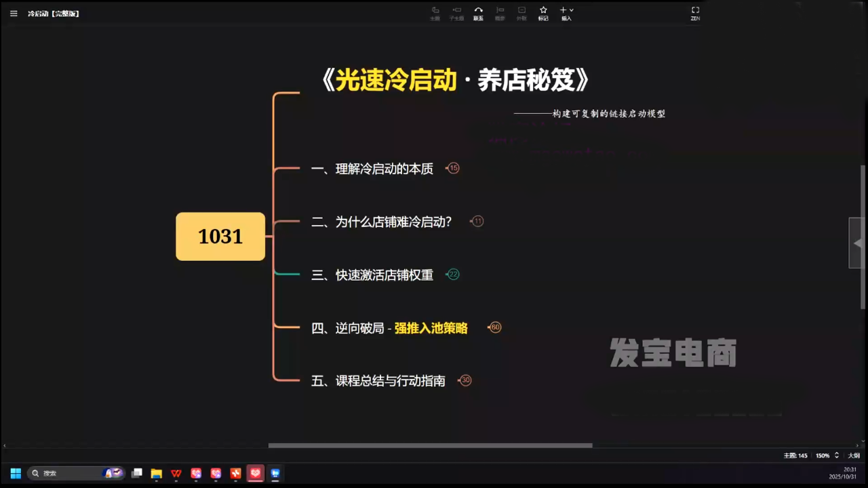This screenshot has height=488, width=868.
Task: Collapse the branch count badge on 强推入池策略
Action: click(x=495, y=327)
